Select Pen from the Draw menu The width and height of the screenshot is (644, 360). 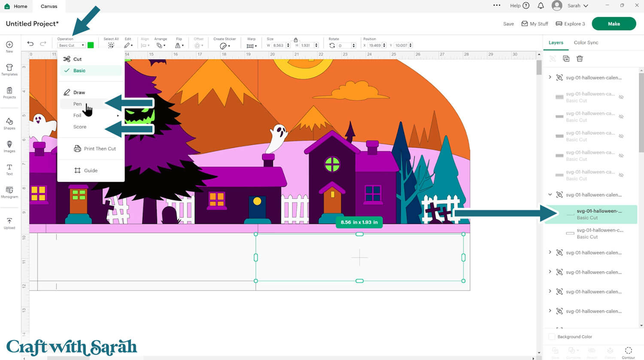point(77,104)
